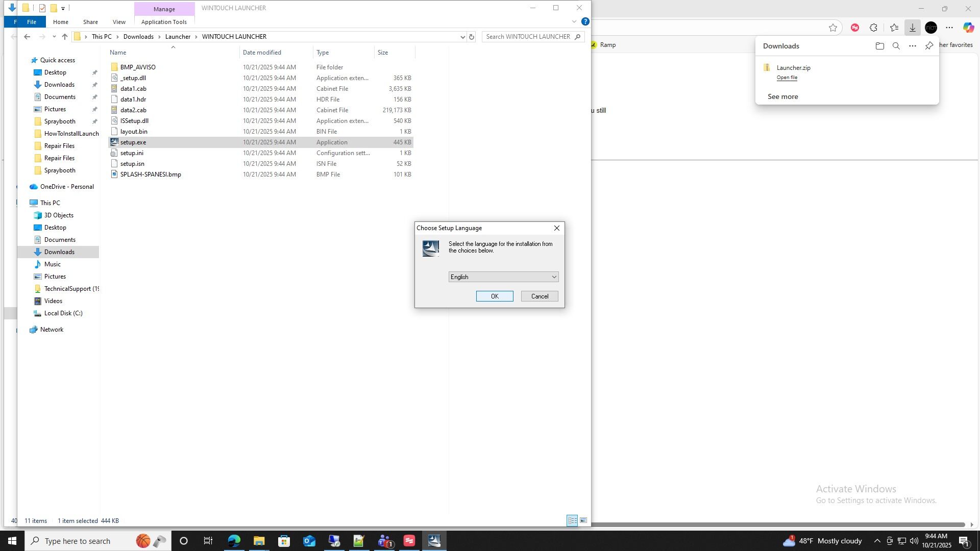The height and width of the screenshot is (551, 980).
Task: Click search icon in Downloads panel
Action: (896, 46)
